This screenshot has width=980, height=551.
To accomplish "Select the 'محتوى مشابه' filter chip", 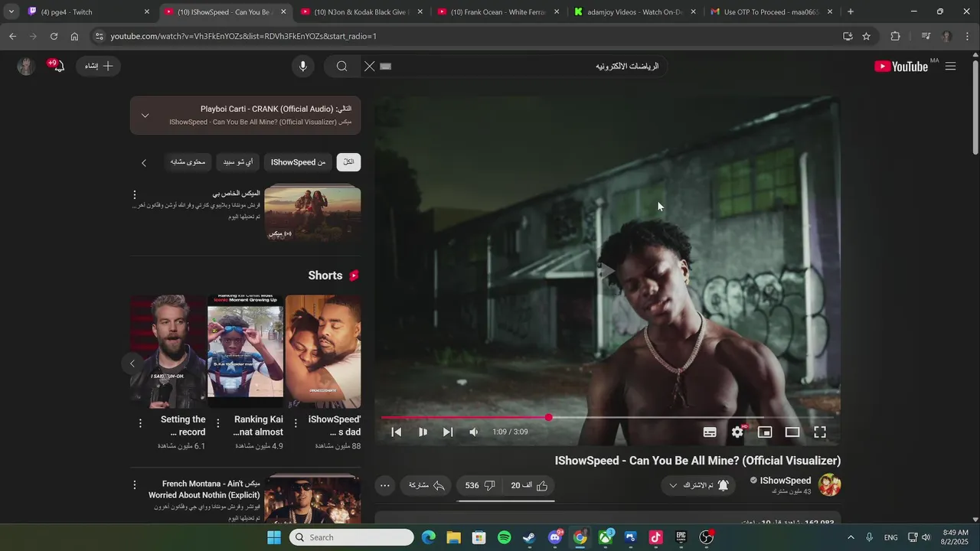I will click(188, 162).
